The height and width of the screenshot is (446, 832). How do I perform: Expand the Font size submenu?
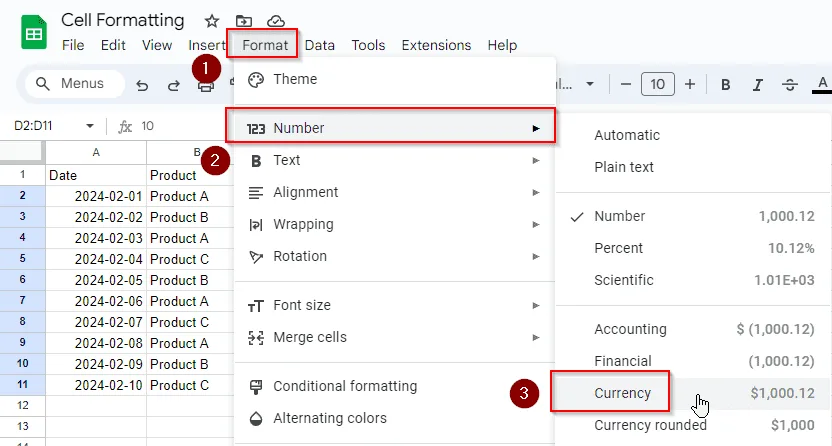point(394,305)
